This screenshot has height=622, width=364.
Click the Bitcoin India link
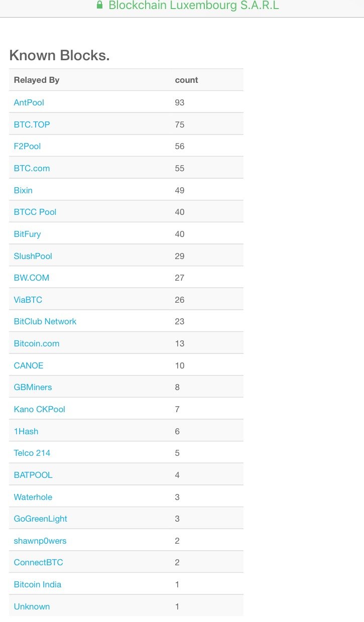tap(38, 584)
